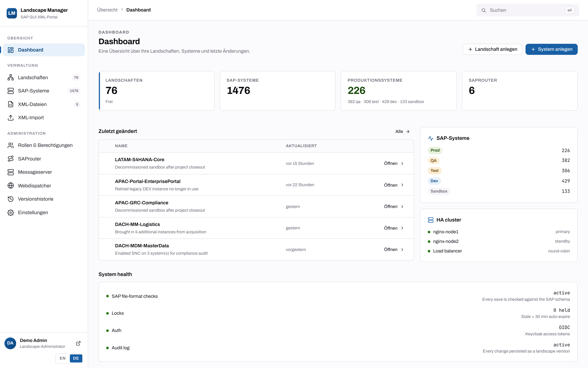Click the 5 badge beside XML-Dateien
The image size is (588, 368).
point(77,104)
